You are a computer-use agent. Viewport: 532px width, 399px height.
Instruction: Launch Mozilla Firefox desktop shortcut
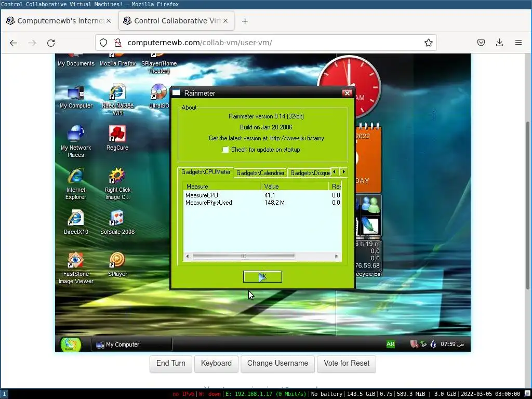click(117, 60)
